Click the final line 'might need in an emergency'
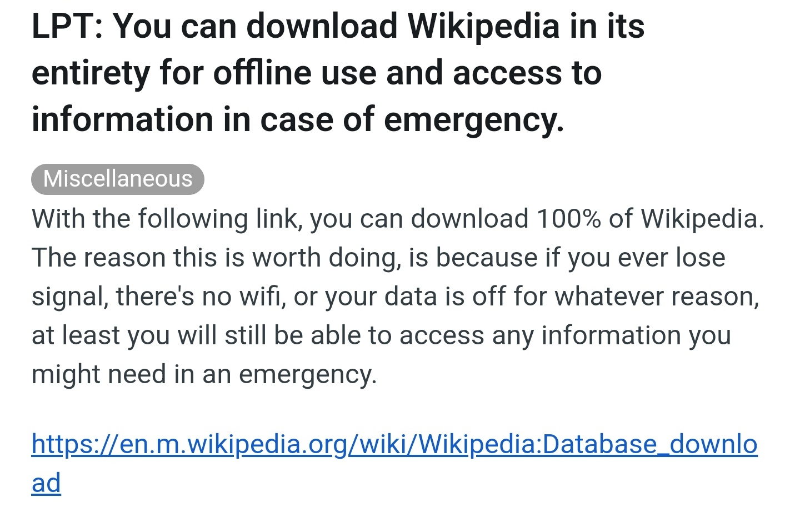This screenshot has width=800, height=532. (204, 375)
